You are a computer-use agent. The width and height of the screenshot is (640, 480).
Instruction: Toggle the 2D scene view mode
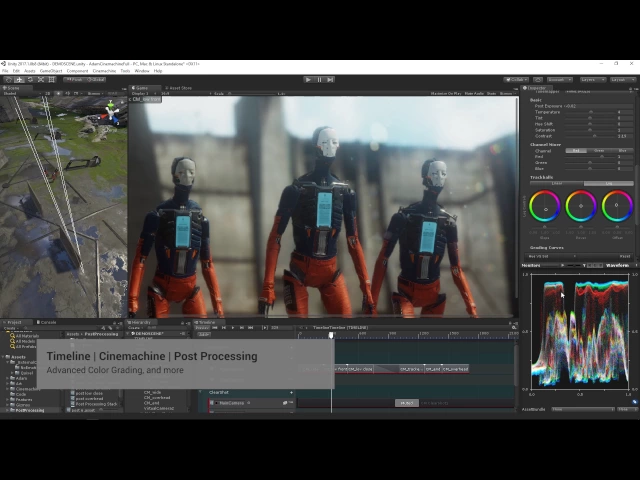[48, 93]
